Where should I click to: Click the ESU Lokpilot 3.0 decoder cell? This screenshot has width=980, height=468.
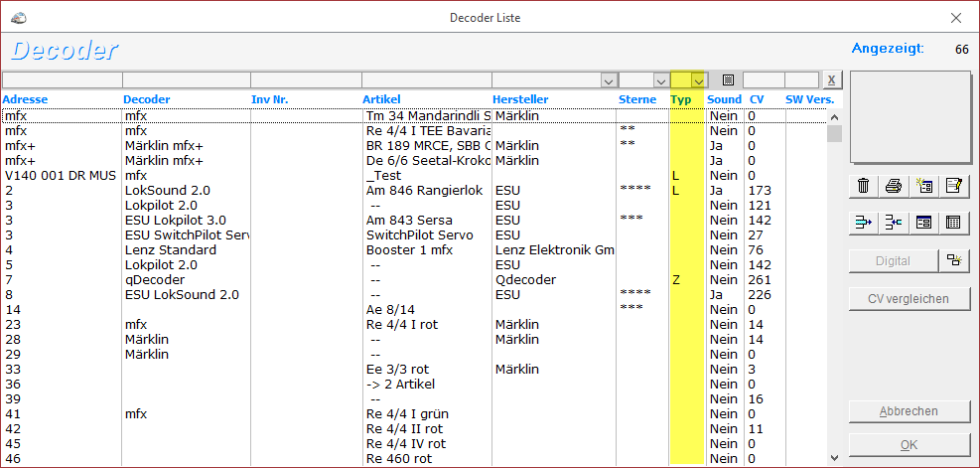pyautogui.click(x=176, y=221)
